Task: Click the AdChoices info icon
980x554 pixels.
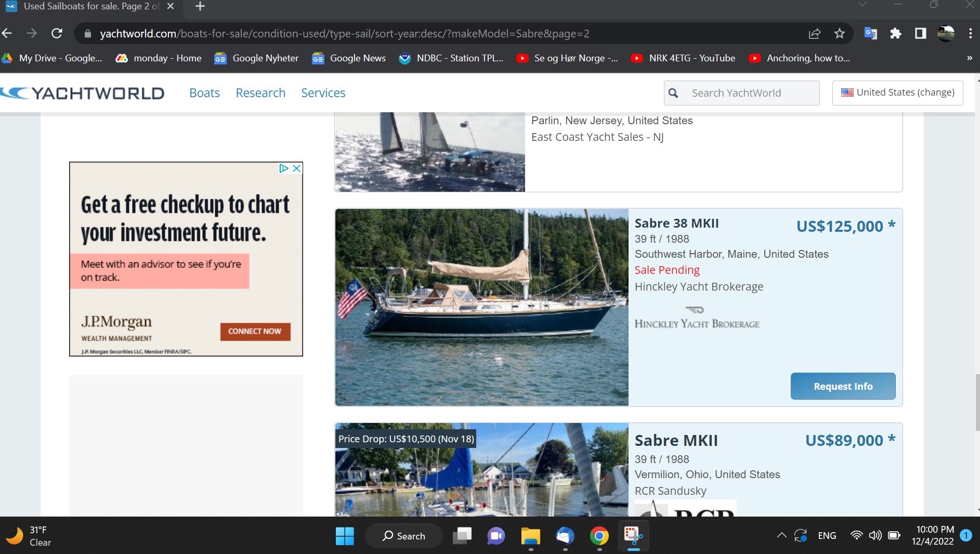Action: [283, 168]
